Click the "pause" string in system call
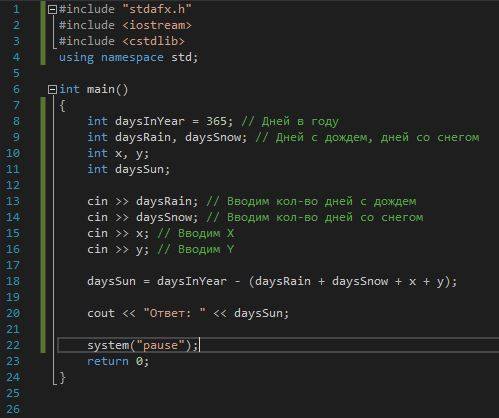Viewport: 499px width, 418px height. [160, 345]
